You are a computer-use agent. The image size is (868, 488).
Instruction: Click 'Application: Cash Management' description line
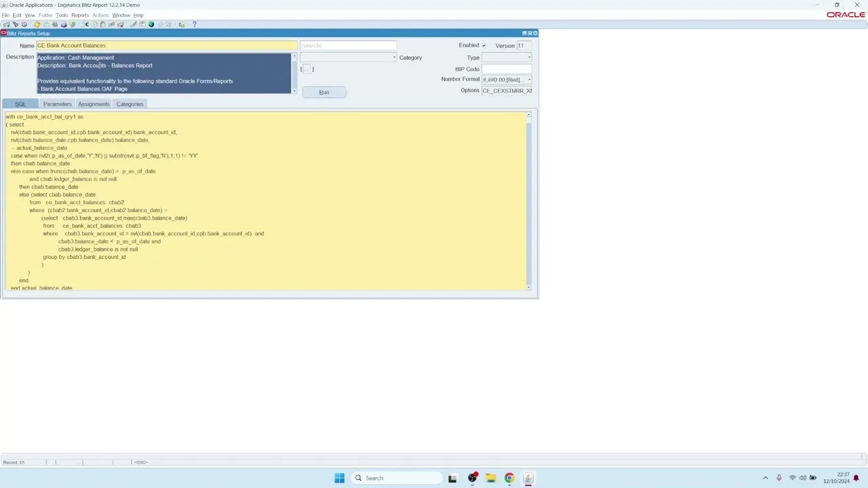click(x=76, y=58)
